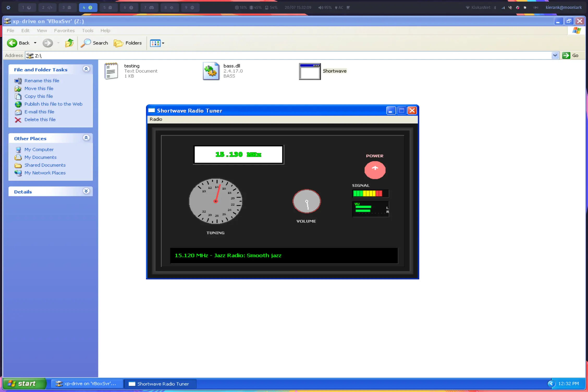Click the Back arrow icon
Viewport: 588px width, 392px height.
12,43
